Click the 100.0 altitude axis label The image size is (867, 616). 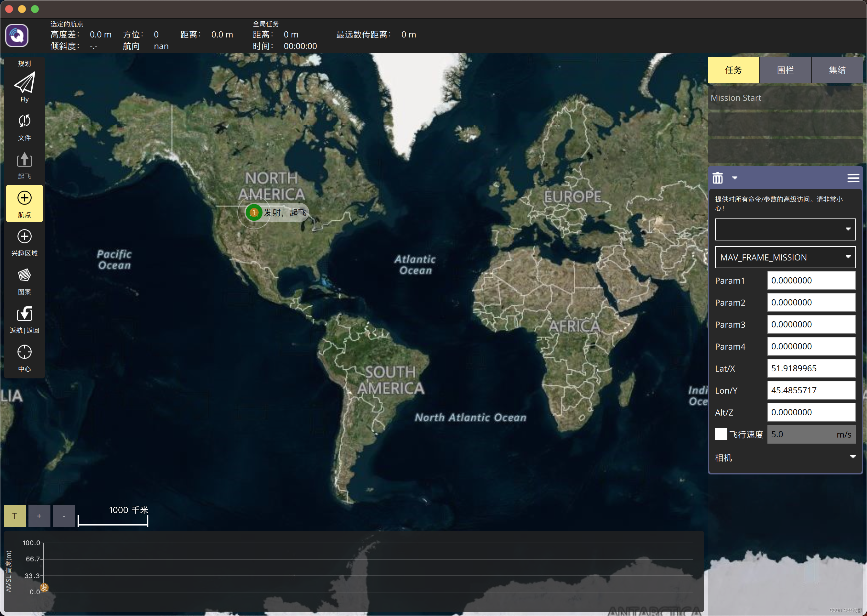[x=31, y=543]
